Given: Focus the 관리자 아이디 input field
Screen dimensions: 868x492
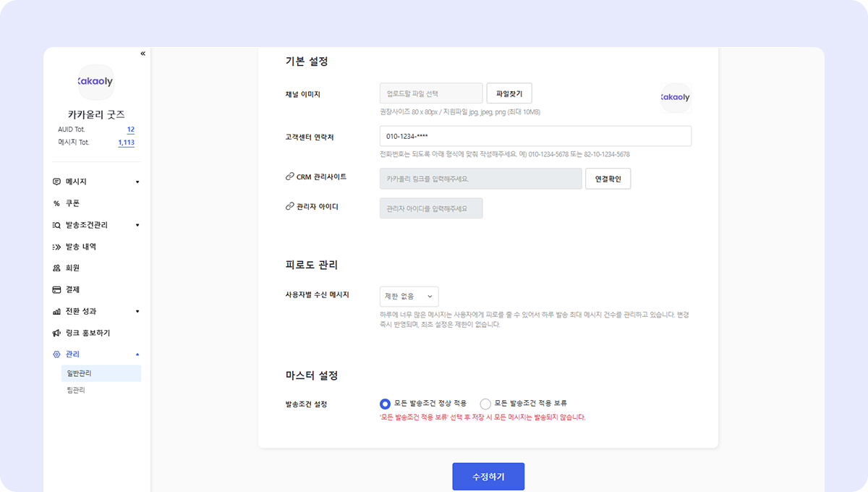Looking at the screenshot, I should (431, 208).
